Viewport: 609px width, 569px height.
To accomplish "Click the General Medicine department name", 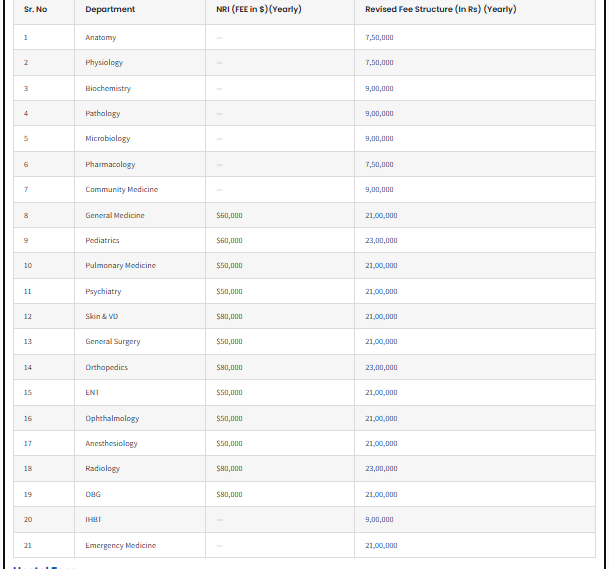I will click(x=115, y=215).
